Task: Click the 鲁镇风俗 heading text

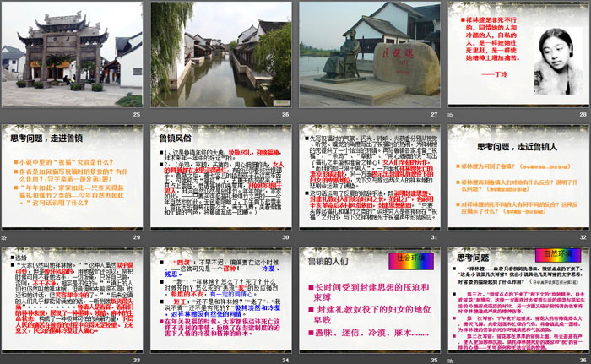Action: tap(176, 136)
